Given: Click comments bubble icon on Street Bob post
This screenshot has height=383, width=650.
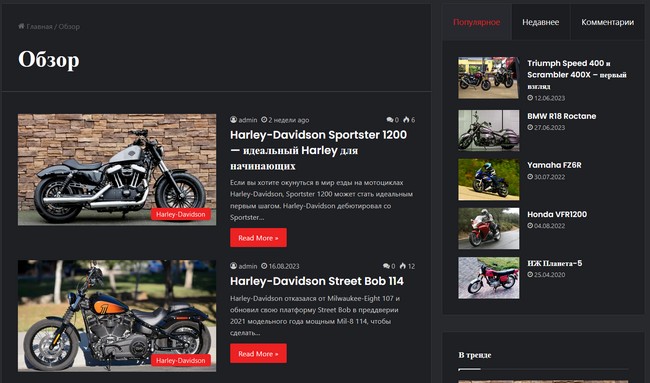Looking at the screenshot, I should pyautogui.click(x=386, y=266).
